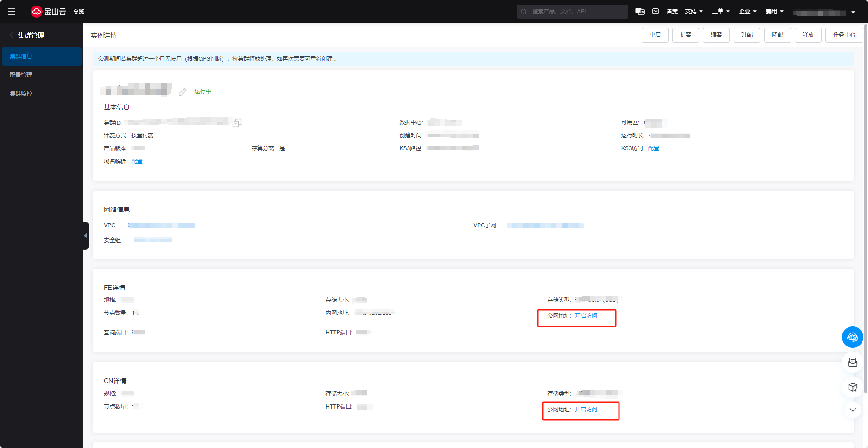Select 集群监控 in the sidebar
This screenshot has width=868, height=448.
21,94
